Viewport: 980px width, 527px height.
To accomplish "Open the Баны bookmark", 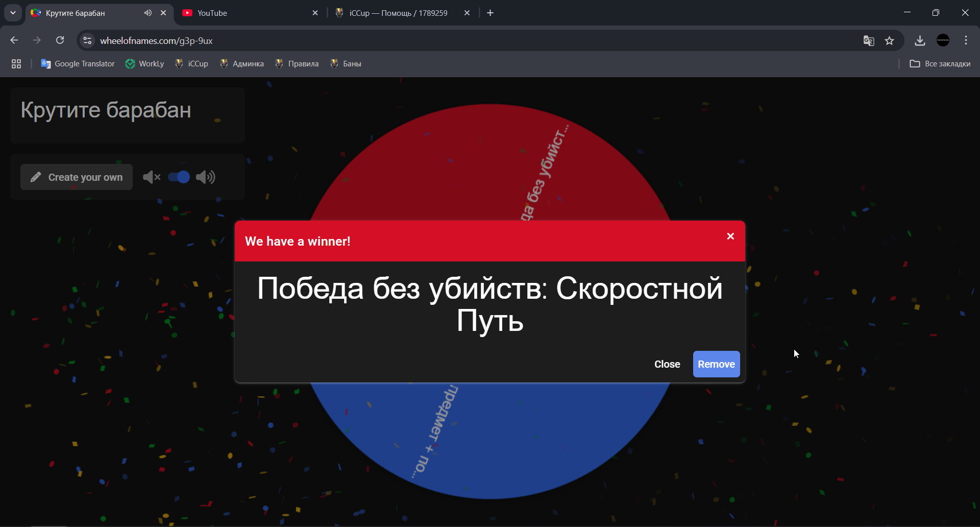I will coord(346,64).
